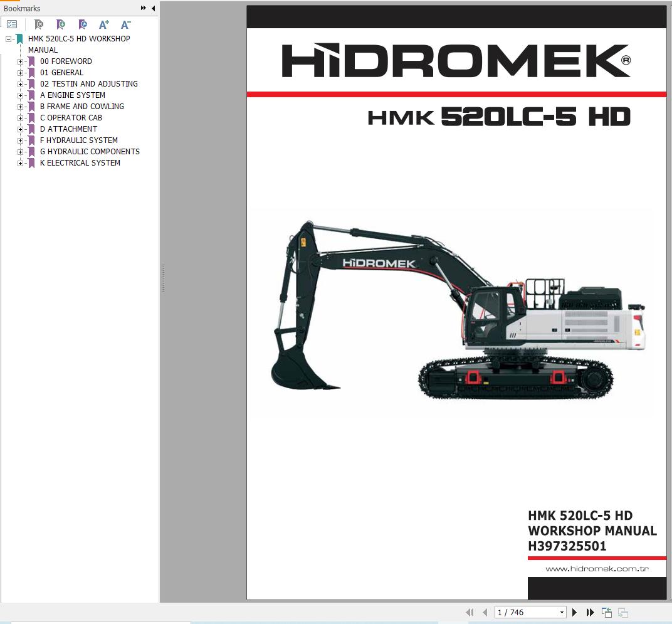Click the bookmark icon beside F HYDRAULIC SYSTEM
Screen dimensions: 672x624
pyautogui.click(x=31, y=140)
